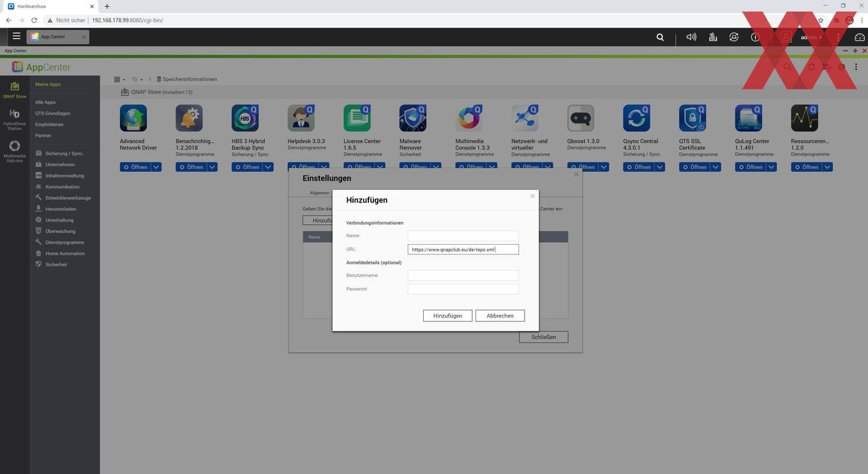Screen dimensions: 868x474
Task: Select Multimedia Add-ons sidebar icon
Action: point(15,151)
